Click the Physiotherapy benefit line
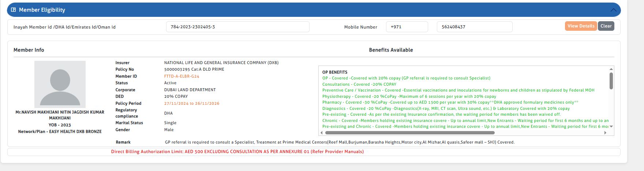This screenshot has width=644, height=171. click(409, 96)
